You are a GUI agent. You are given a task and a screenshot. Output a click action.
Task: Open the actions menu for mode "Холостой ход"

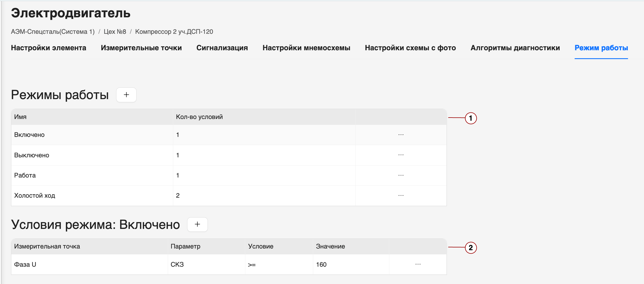[x=401, y=195]
